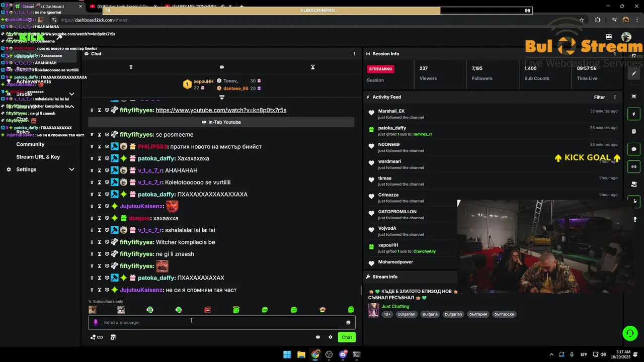
Task: Toggle the lightning activity feed panel button
Action: 634,114
